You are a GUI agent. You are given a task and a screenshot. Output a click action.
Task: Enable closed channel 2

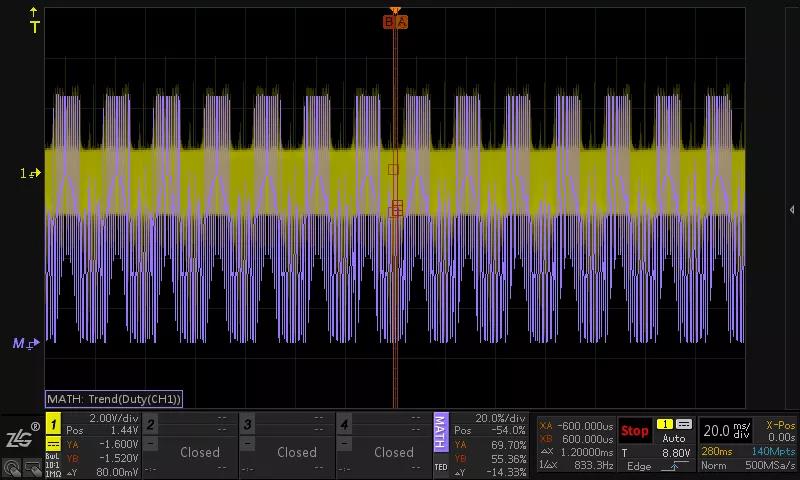pos(199,452)
